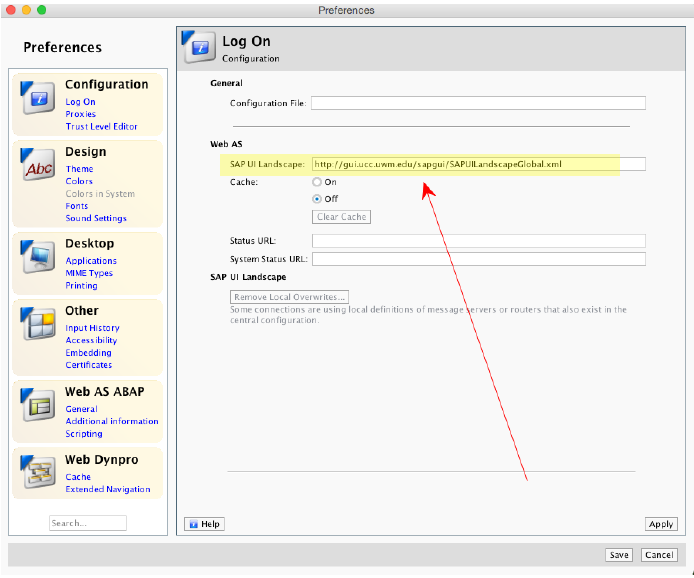Open the Theme settings
This screenshot has height=578, width=694.
(x=79, y=169)
